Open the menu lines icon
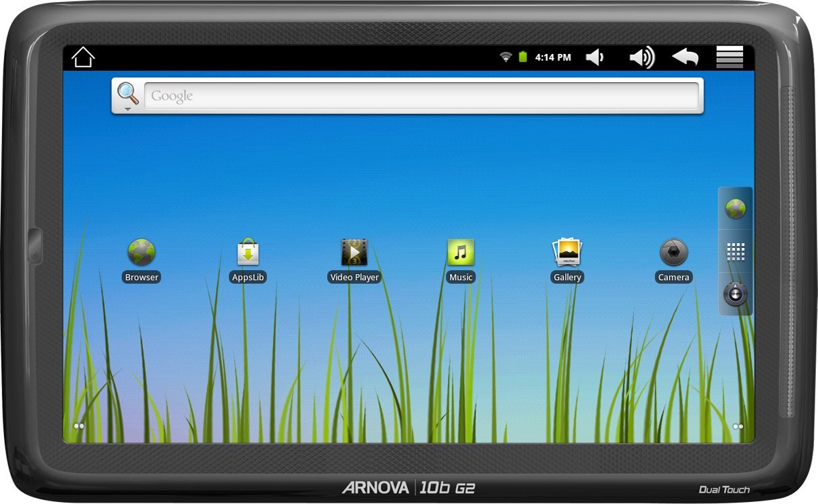818x504 pixels. point(730,57)
